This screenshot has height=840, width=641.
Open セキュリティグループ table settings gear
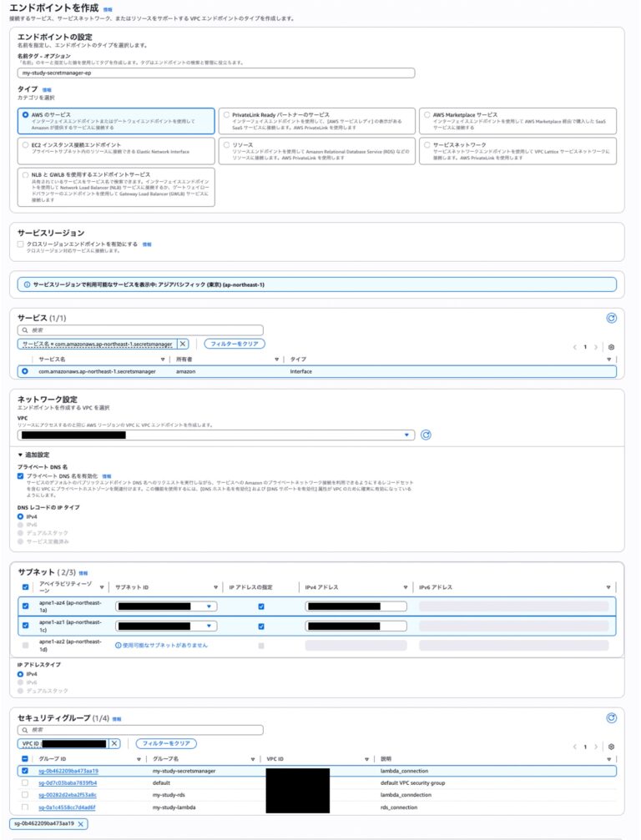pyautogui.click(x=612, y=747)
